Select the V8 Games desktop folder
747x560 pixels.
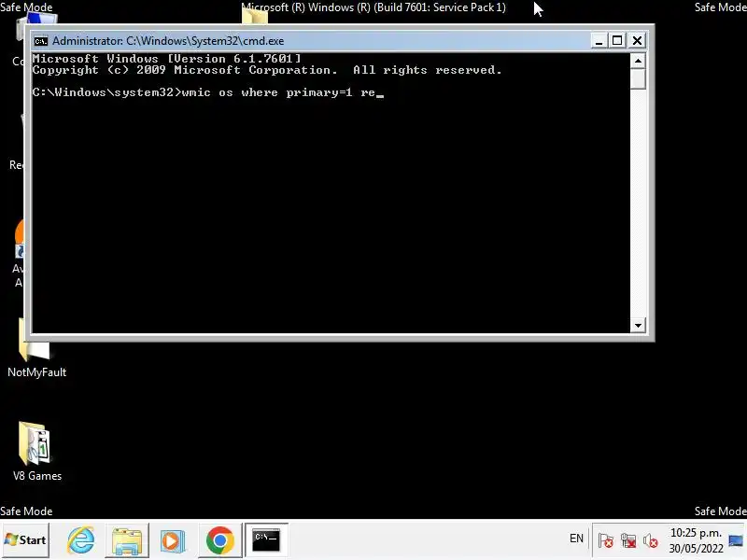36,452
